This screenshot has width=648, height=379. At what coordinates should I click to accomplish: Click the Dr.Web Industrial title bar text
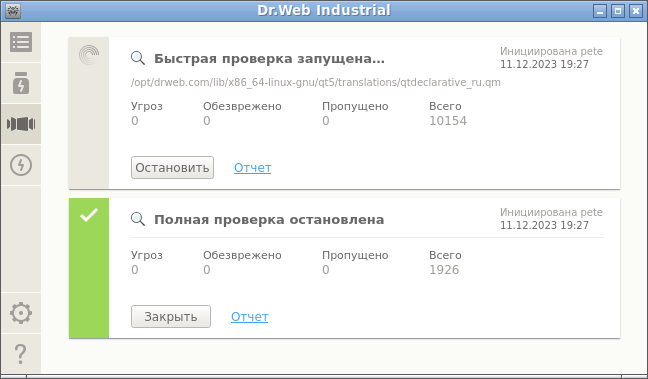pos(324,10)
